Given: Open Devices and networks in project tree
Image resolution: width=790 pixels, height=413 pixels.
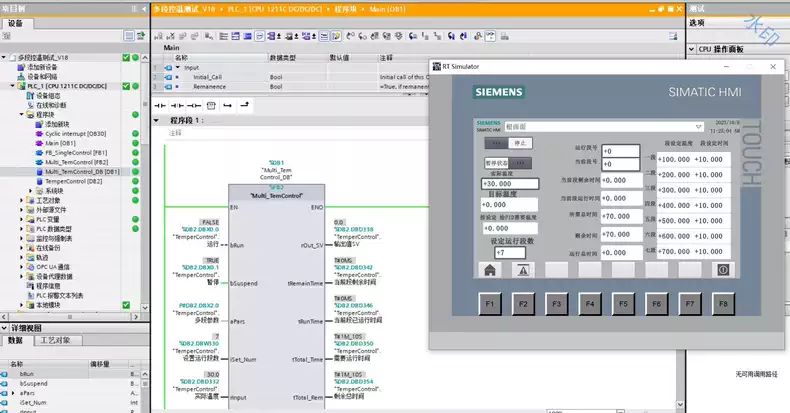Looking at the screenshot, I should coord(42,77).
